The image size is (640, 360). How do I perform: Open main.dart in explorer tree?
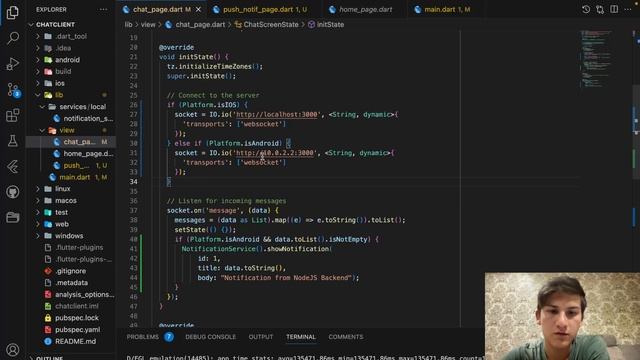point(70,177)
